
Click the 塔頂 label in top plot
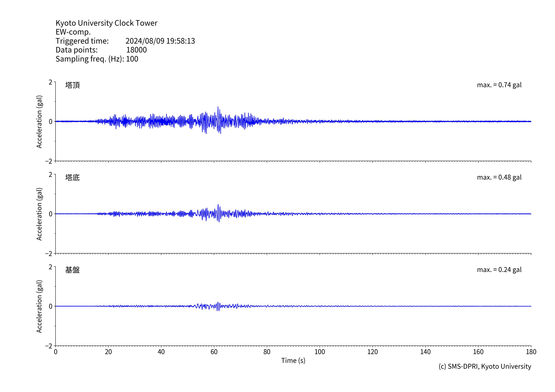tap(72, 85)
